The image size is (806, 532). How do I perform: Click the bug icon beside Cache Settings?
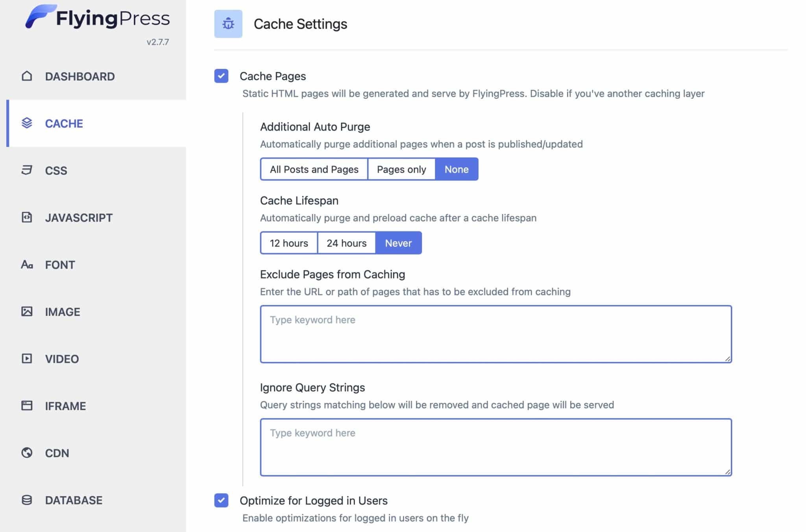click(228, 24)
